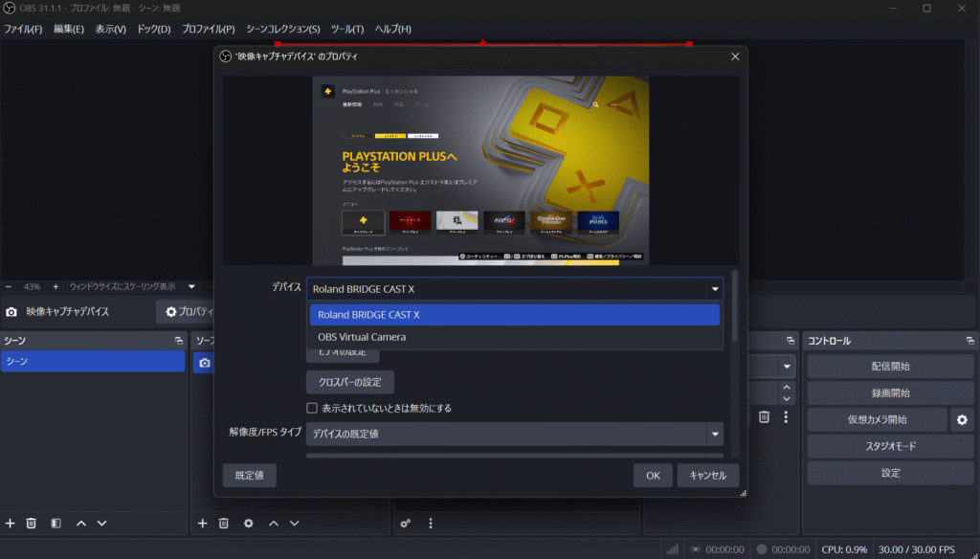Viewport: 980px width, 559px height.
Task: Move scene up arrow in Scenes dock
Action: (80, 524)
